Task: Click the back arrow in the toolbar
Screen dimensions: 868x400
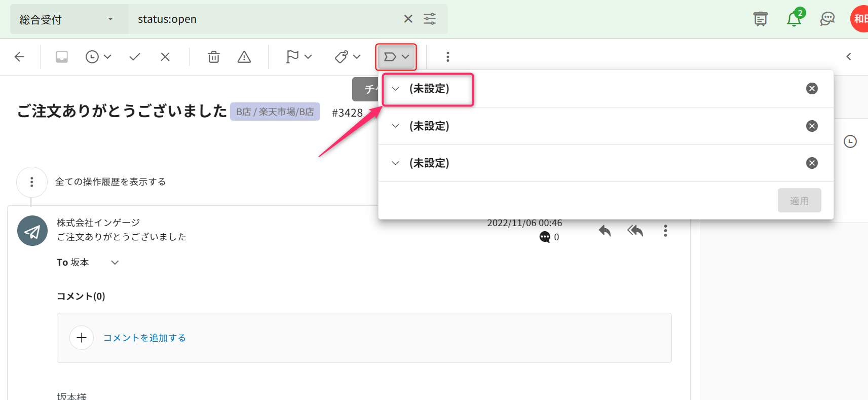Action: tap(20, 57)
